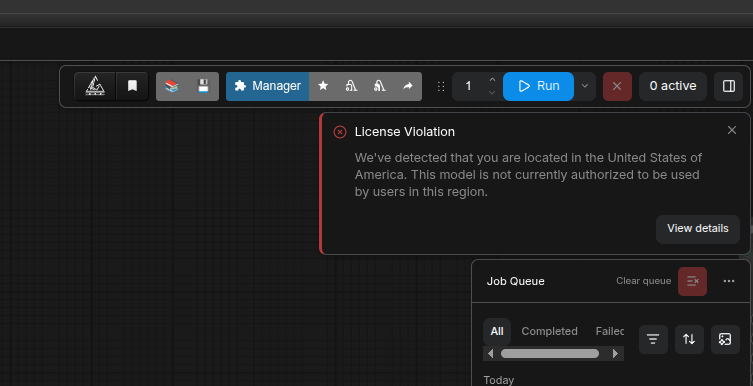Click the star icon in toolbar
753x386 pixels.
tap(323, 86)
